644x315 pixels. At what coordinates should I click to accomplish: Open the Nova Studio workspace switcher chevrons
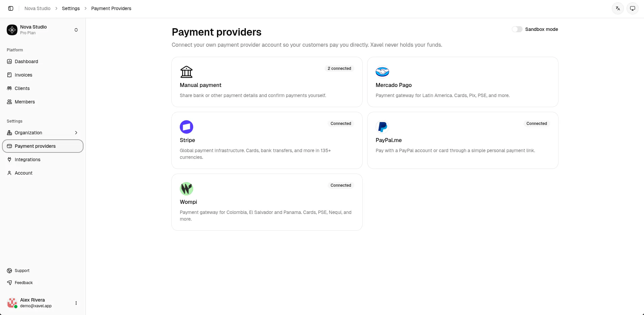click(x=76, y=30)
